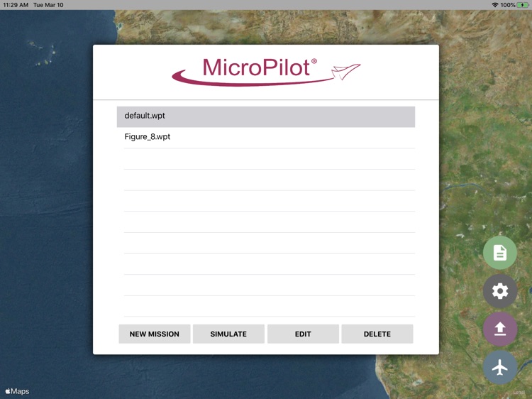Select the default.wpt mission file

click(x=266, y=116)
